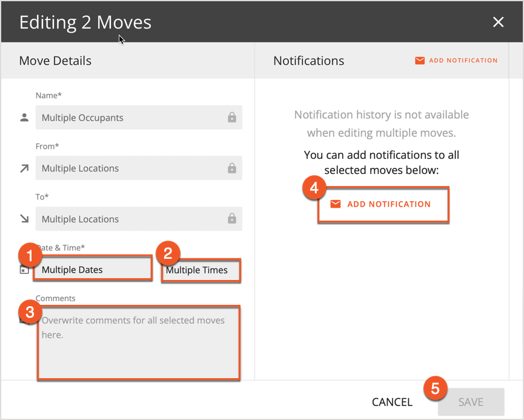Click the To arrow icon
Screen dimensions: 524x420
tap(24, 219)
